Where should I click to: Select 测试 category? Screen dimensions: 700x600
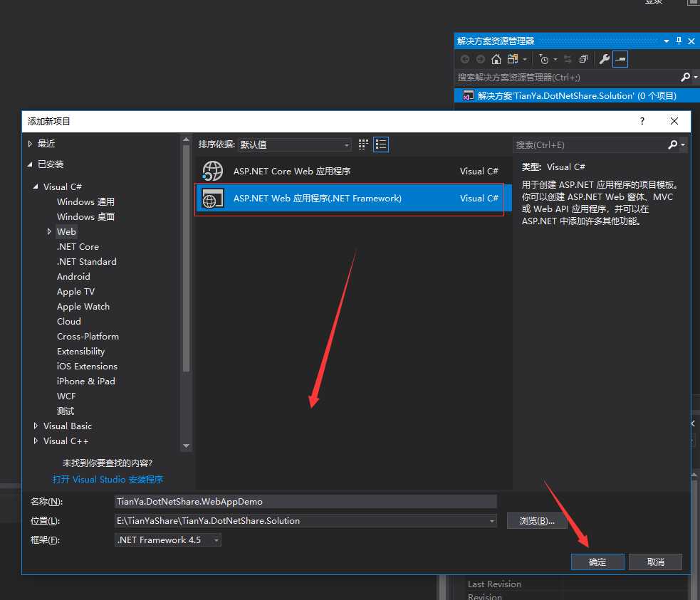66,411
